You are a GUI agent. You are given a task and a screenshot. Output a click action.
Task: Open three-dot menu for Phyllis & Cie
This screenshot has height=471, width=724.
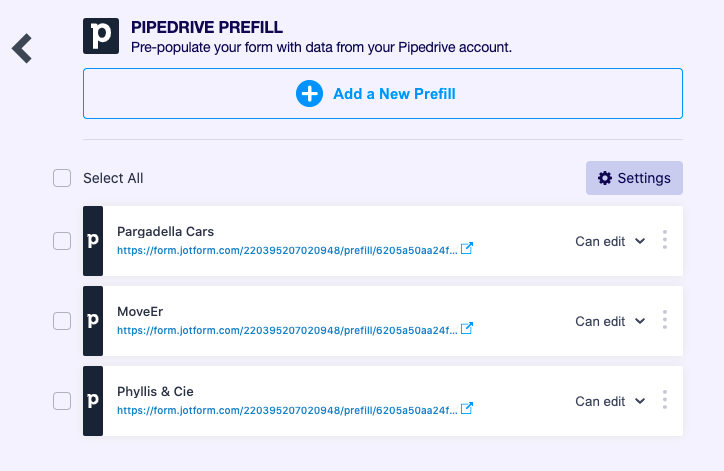pos(665,401)
